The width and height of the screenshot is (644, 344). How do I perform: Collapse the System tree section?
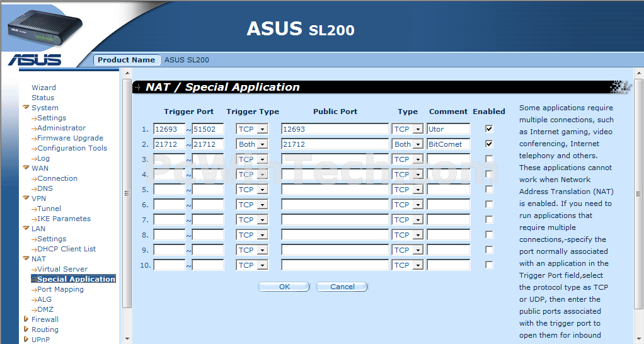(26, 108)
